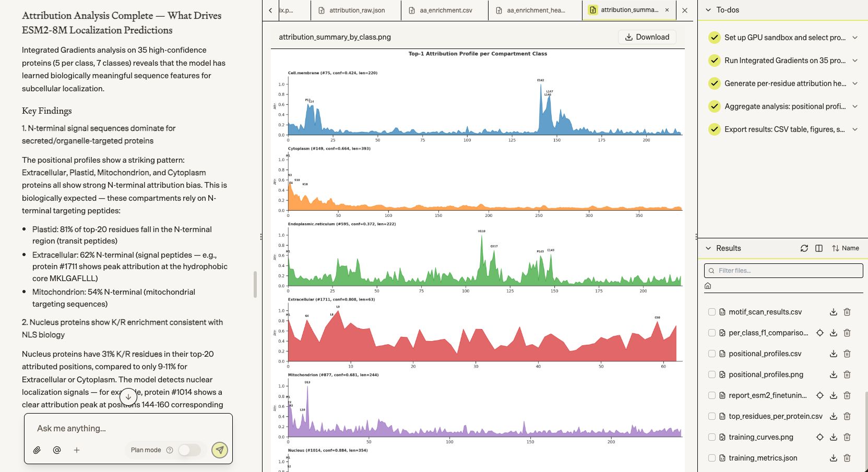
Task: Send the message with the paper plane button
Action: point(220,450)
